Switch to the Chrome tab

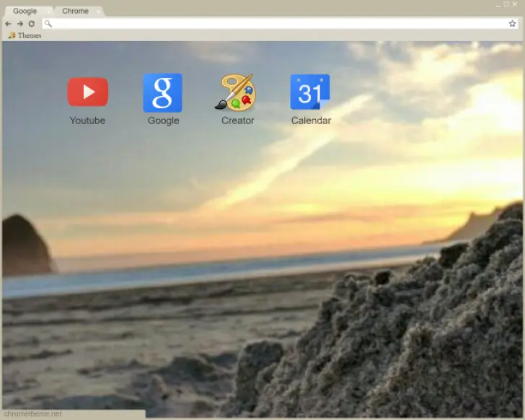click(75, 11)
